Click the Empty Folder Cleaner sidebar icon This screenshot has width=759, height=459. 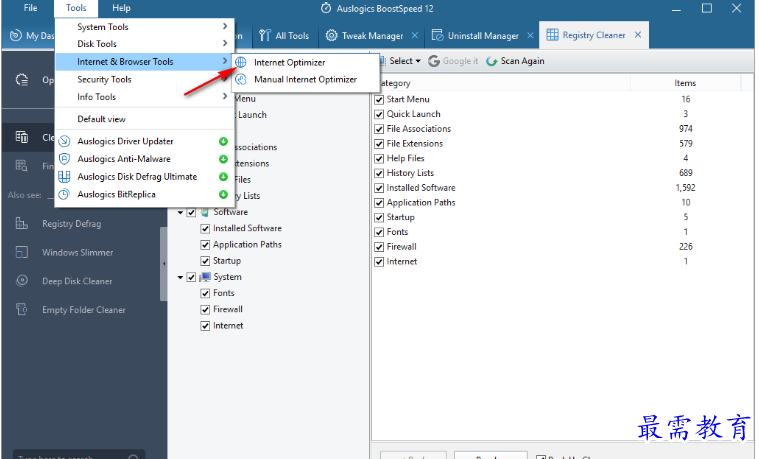(x=21, y=309)
